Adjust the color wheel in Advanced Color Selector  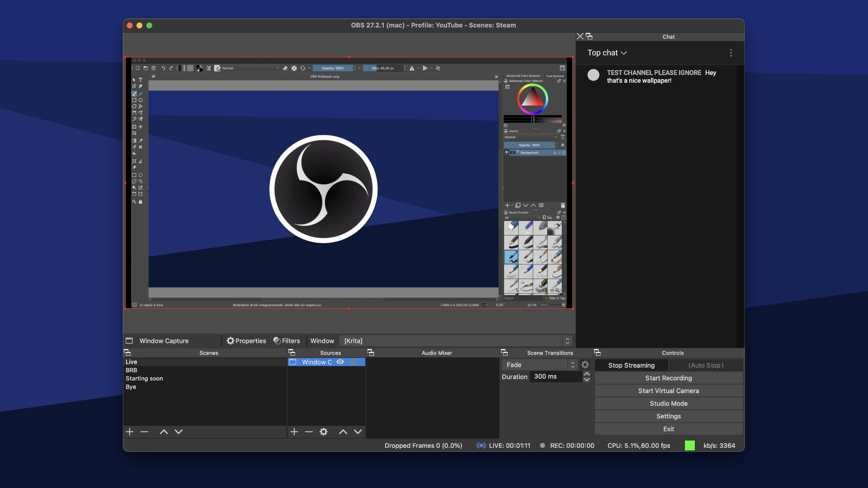(533, 100)
